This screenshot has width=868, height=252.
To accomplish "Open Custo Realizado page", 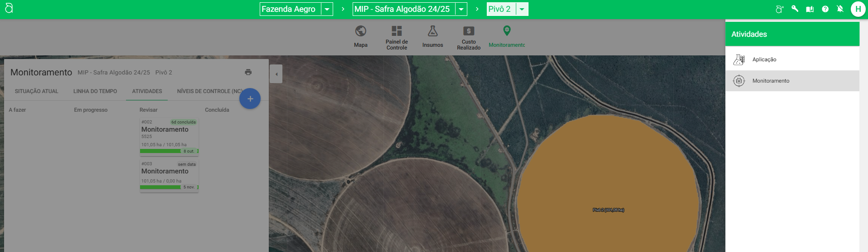I will [468, 31].
